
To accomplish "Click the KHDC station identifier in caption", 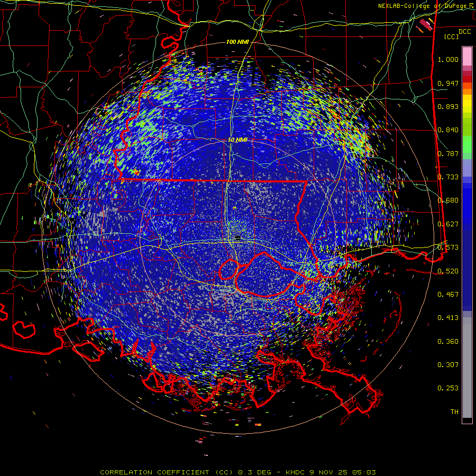I will 295,472.
